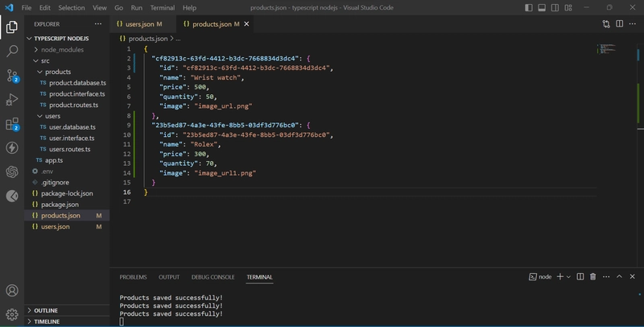Split the editor to the right

click(619, 24)
